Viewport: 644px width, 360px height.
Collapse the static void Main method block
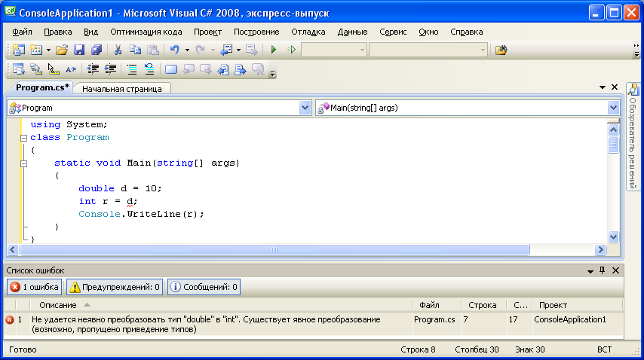pyautogui.click(x=24, y=163)
